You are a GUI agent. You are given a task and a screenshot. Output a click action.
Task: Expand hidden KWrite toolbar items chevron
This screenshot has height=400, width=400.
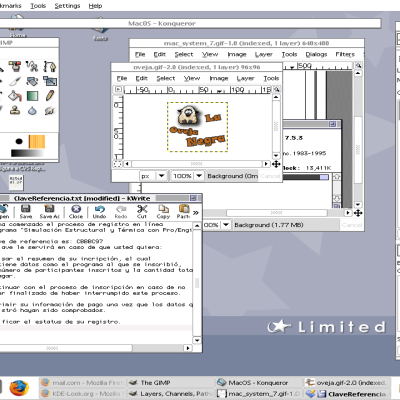196,212
